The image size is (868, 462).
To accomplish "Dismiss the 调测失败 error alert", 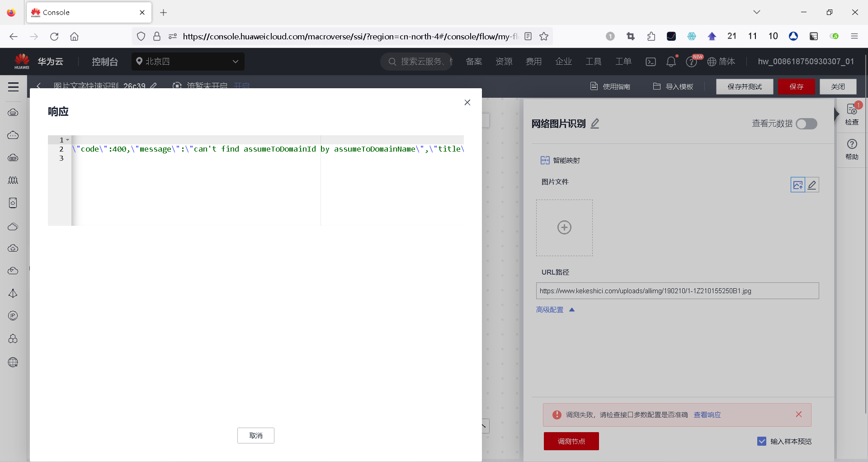I will tap(799, 414).
